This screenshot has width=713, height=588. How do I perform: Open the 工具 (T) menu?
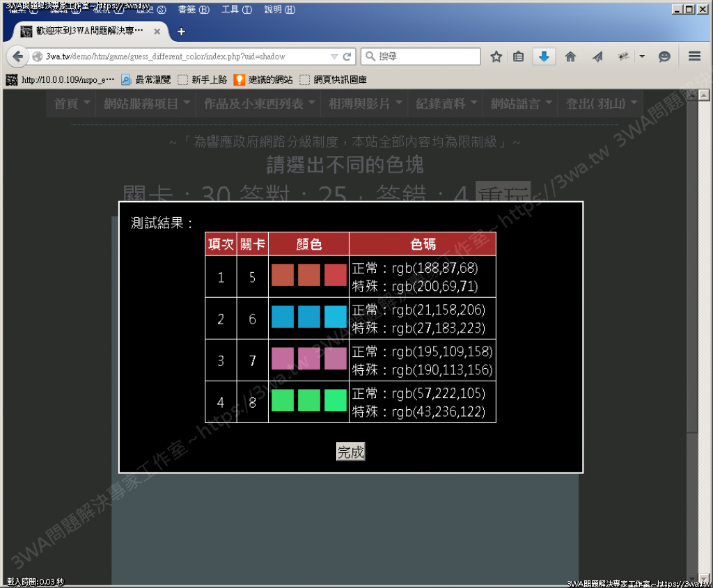pyautogui.click(x=237, y=10)
